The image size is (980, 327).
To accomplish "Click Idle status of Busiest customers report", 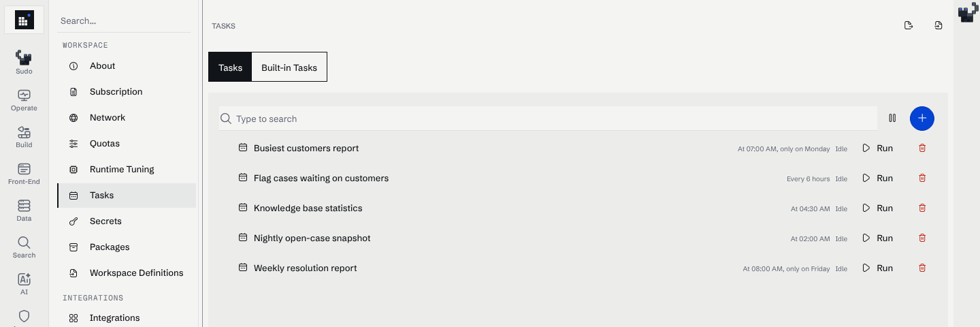I will 841,149.
